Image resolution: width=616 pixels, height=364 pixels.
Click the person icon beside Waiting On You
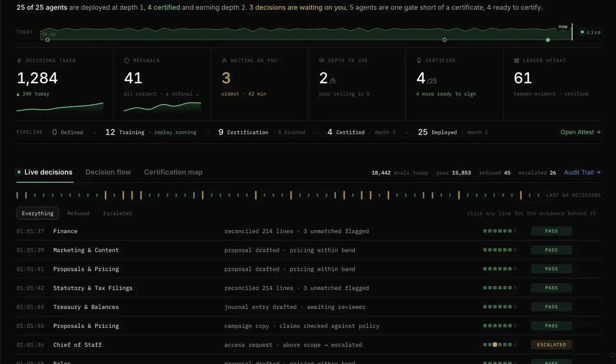[224, 60]
